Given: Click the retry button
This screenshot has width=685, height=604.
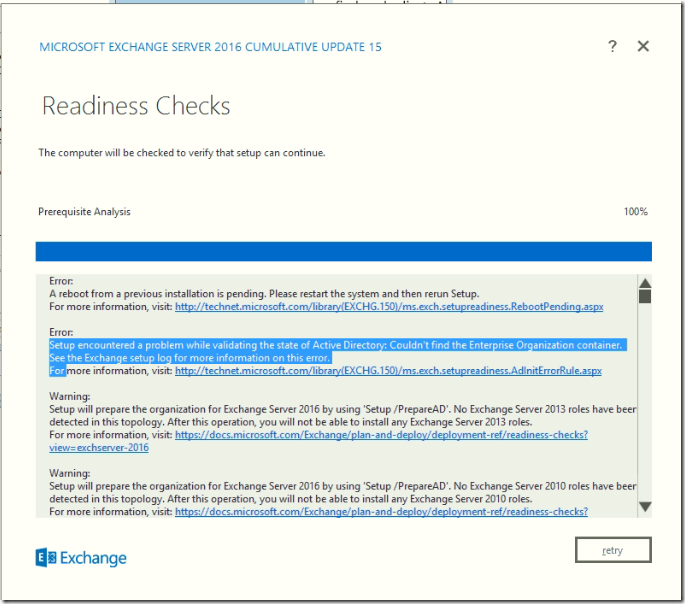Looking at the screenshot, I should click(613, 550).
